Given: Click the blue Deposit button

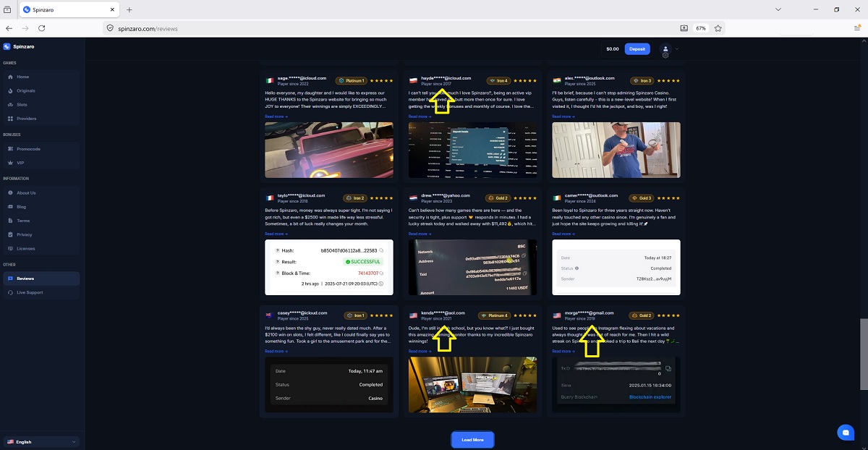Looking at the screenshot, I should pos(637,49).
